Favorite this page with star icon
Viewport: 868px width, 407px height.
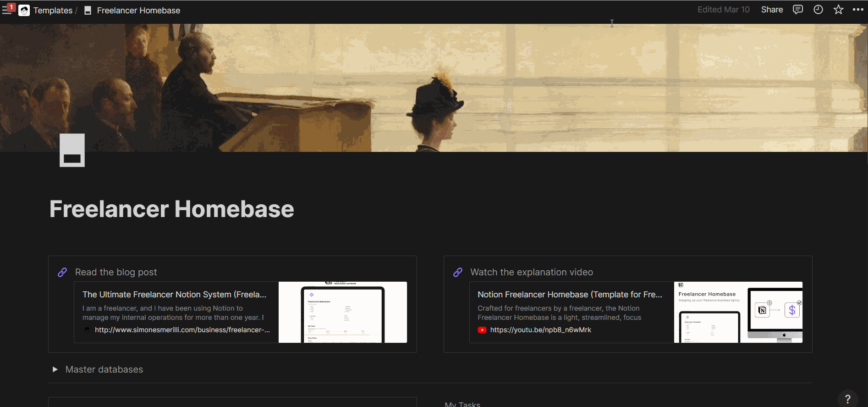838,10
